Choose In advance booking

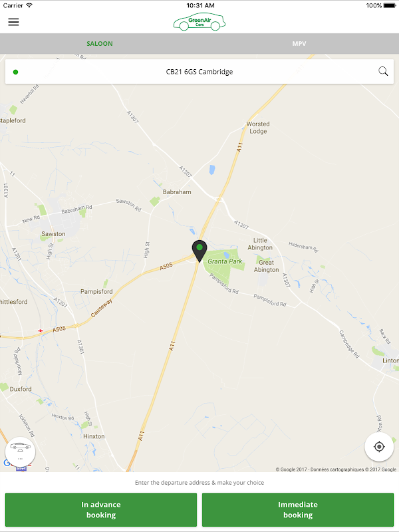pyautogui.click(x=101, y=509)
